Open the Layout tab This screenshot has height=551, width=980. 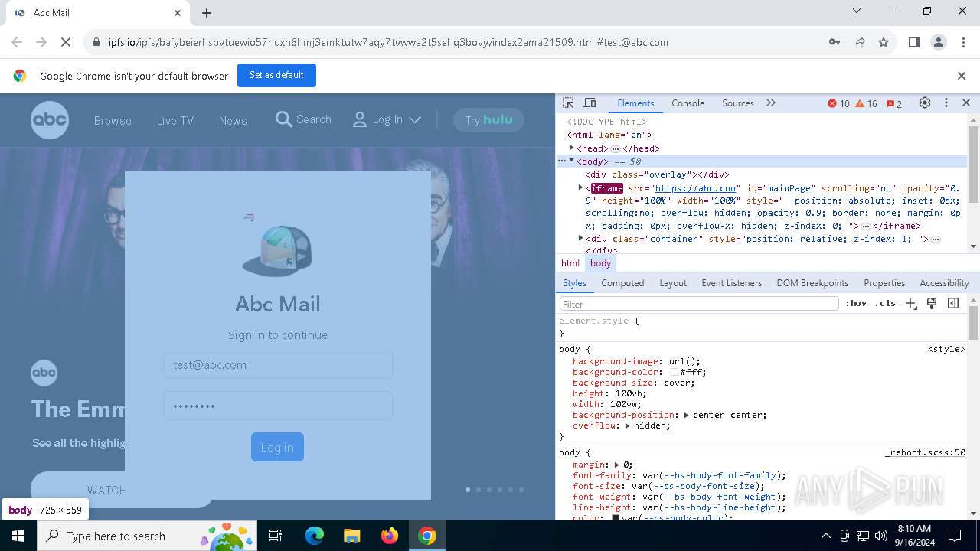[673, 283]
